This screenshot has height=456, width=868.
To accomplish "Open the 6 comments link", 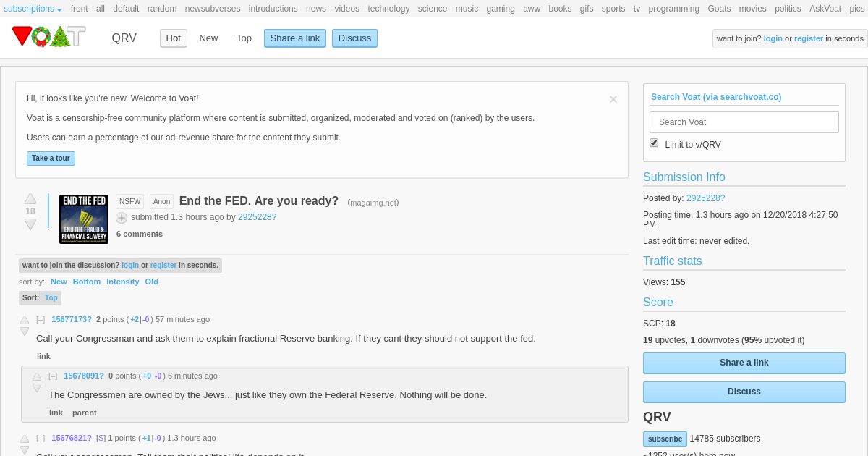I will click(140, 234).
